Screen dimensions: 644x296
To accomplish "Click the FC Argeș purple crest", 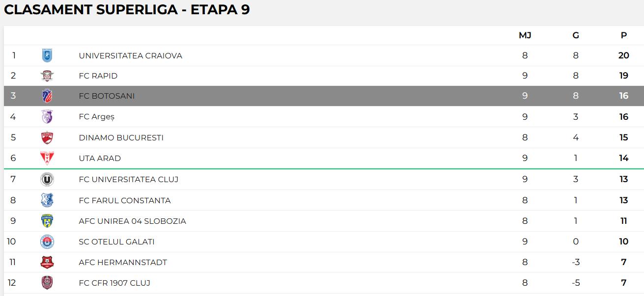I will coord(47,117).
